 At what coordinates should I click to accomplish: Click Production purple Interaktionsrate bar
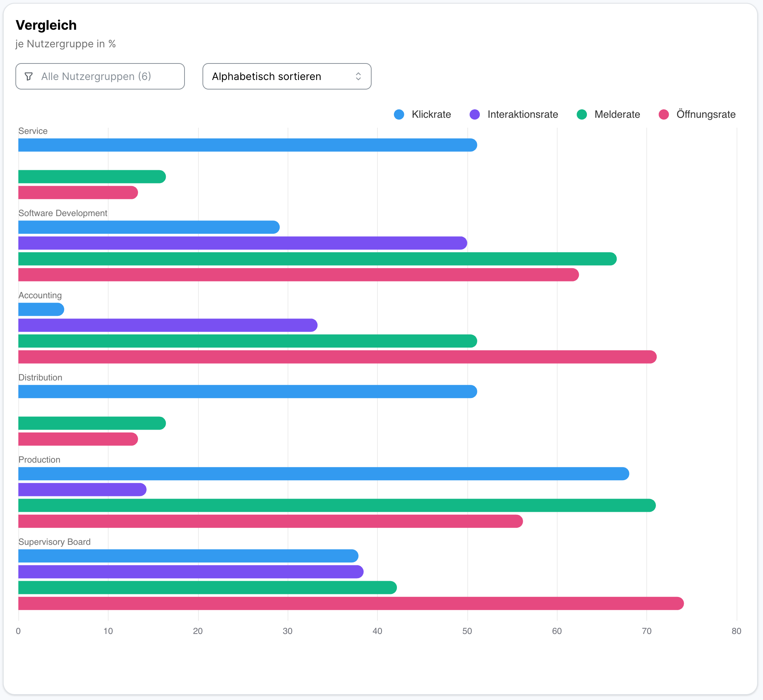82,489
